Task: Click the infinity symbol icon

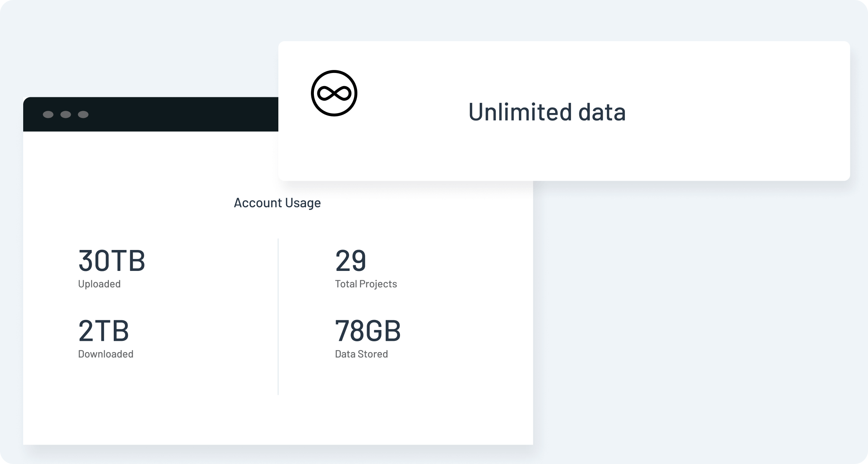Action: [334, 93]
